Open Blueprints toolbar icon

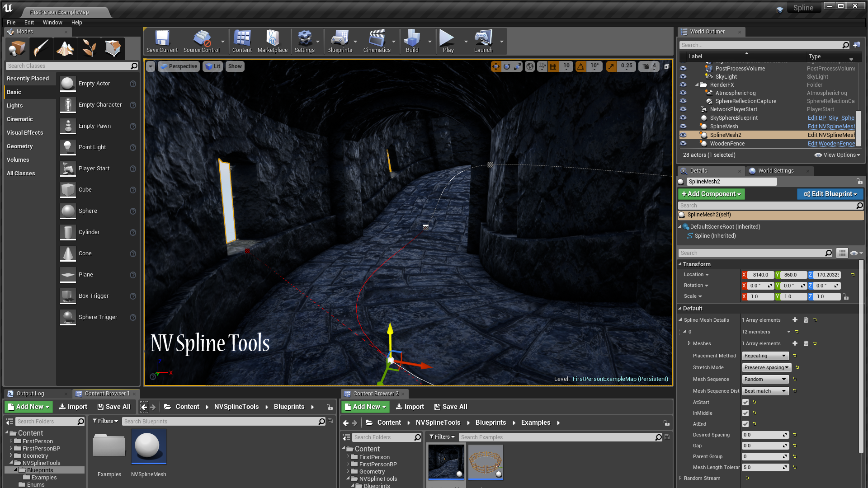(340, 41)
